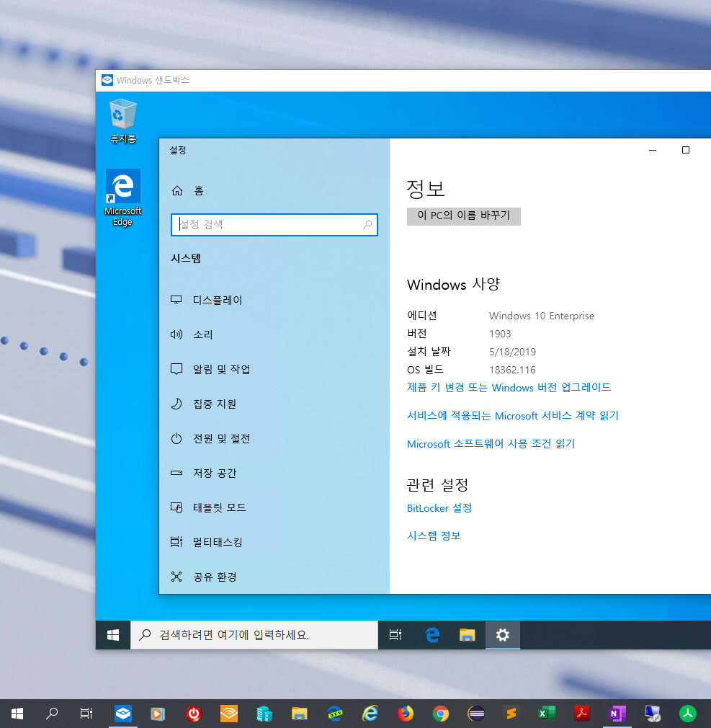Select the OS build value 18362.116
Viewport: 711px width, 728px height.
(512, 370)
